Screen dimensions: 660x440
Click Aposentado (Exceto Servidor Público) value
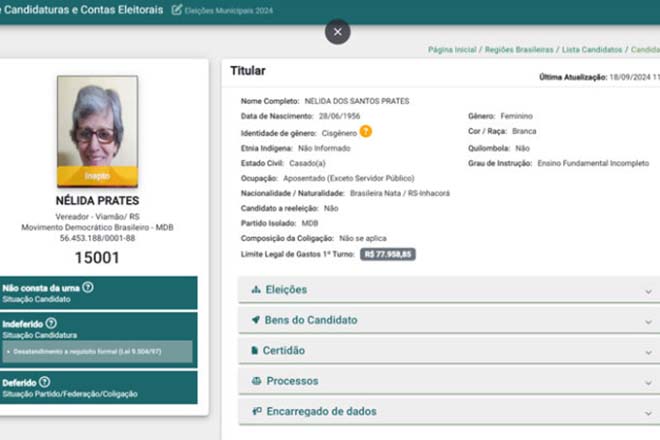(x=349, y=179)
